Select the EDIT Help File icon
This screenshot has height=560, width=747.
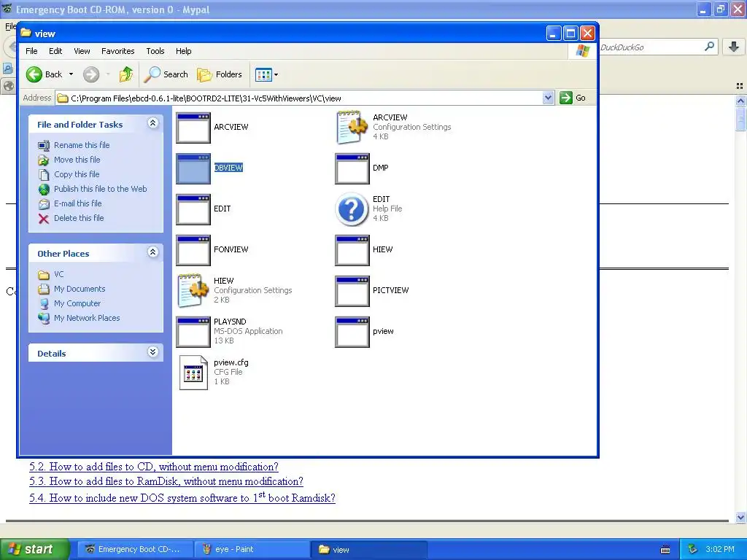(352, 209)
